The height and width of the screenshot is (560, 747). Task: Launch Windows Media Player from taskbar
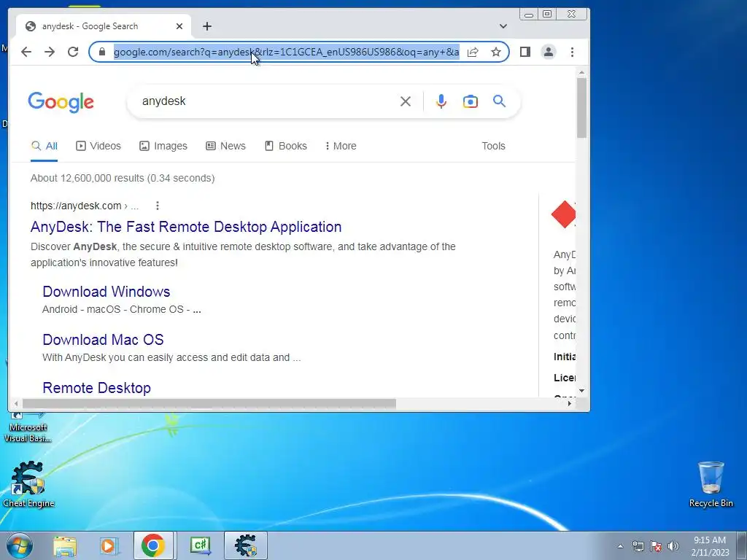point(108,545)
